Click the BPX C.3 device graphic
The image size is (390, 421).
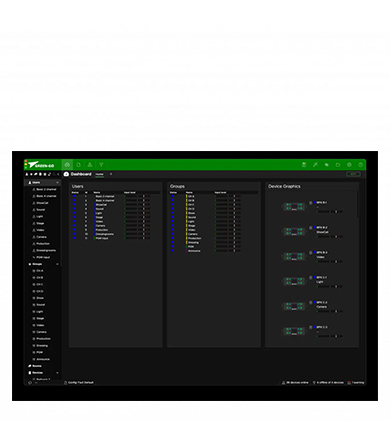click(294, 331)
